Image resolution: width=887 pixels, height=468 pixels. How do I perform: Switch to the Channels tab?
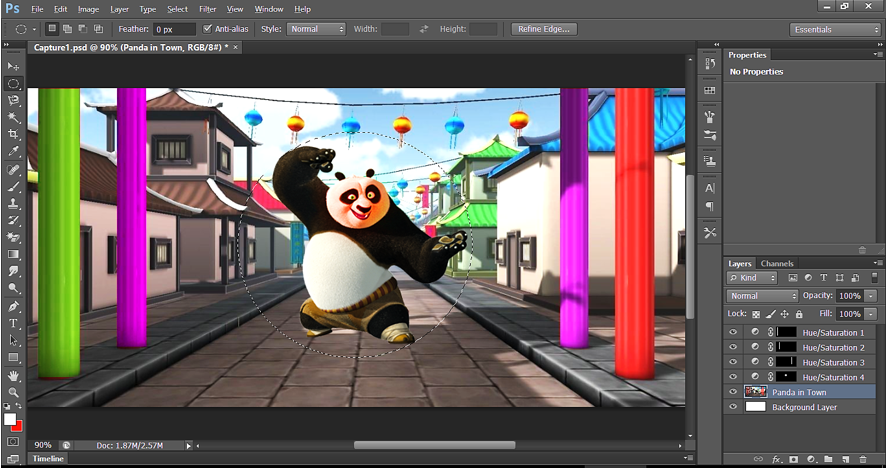pyautogui.click(x=777, y=263)
